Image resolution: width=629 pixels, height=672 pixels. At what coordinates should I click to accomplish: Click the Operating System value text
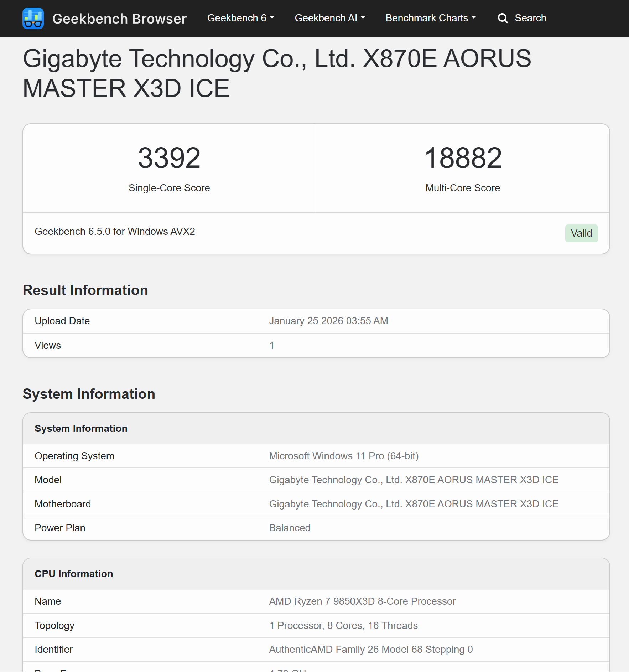343,456
